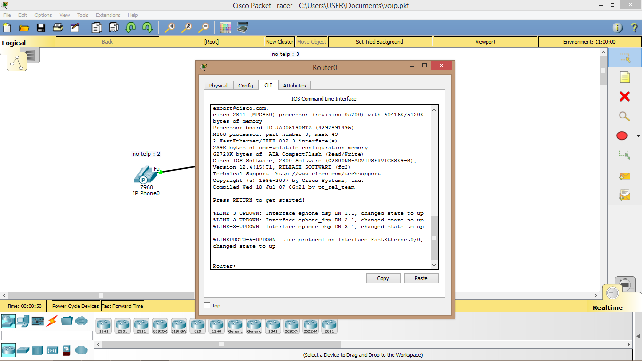Open the custom devices dialog icon
This screenshot has width=644, height=362.
click(x=243, y=28)
